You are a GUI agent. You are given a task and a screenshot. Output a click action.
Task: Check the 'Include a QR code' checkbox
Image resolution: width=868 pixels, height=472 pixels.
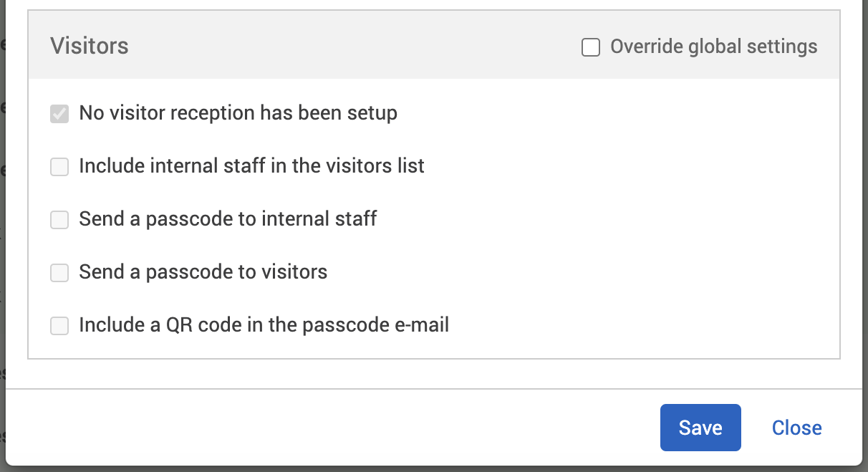[x=59, y=326]
